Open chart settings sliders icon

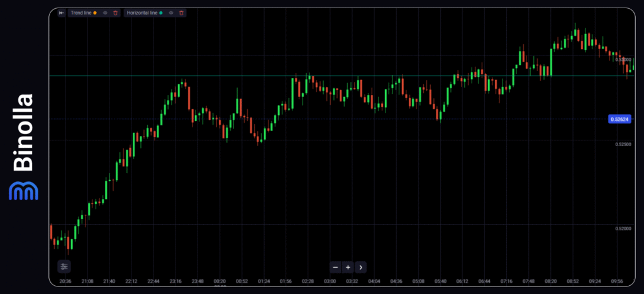tap(64, 266)
